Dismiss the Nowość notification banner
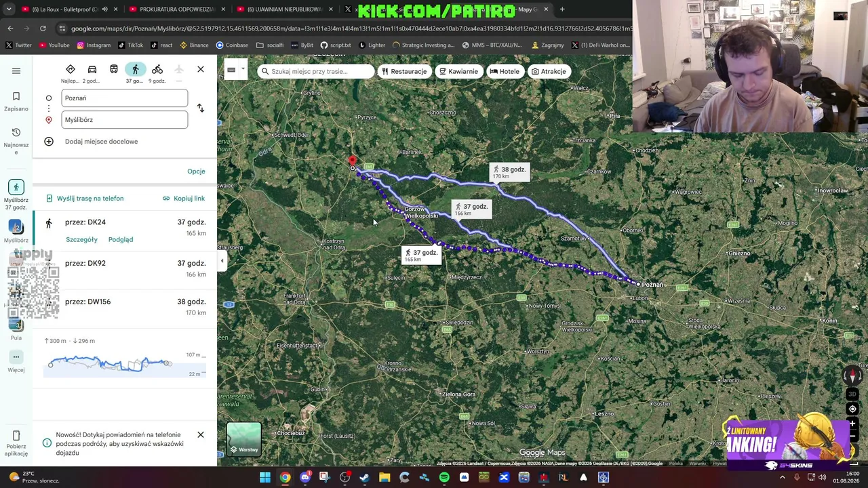Image resolution: width=868 pixels, height=488 pixels. (201, 434)
